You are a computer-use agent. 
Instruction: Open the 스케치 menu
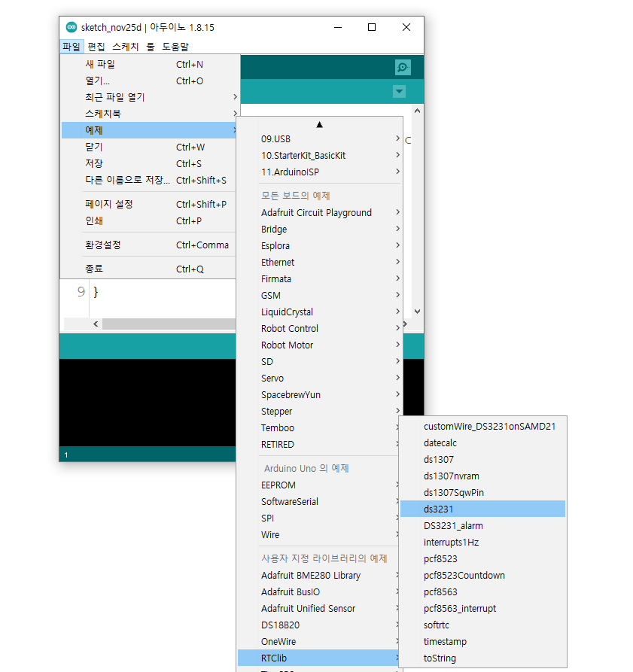pos(126,47)
